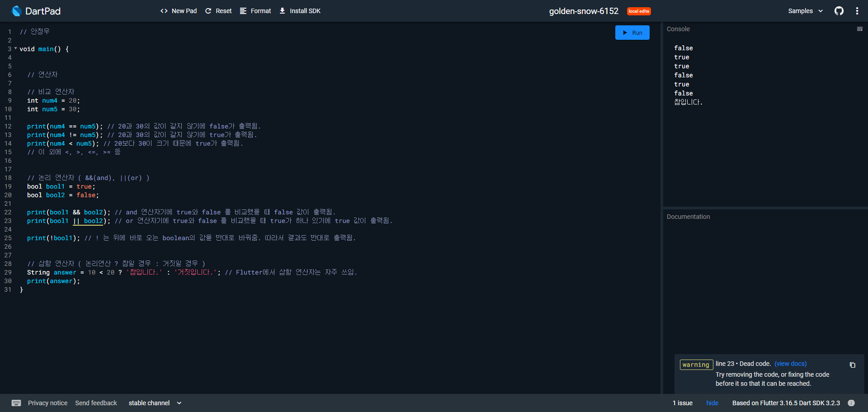868x412 pixels.
Task: Open the stable channel dropdown
Action: click(x=155, y=403)
